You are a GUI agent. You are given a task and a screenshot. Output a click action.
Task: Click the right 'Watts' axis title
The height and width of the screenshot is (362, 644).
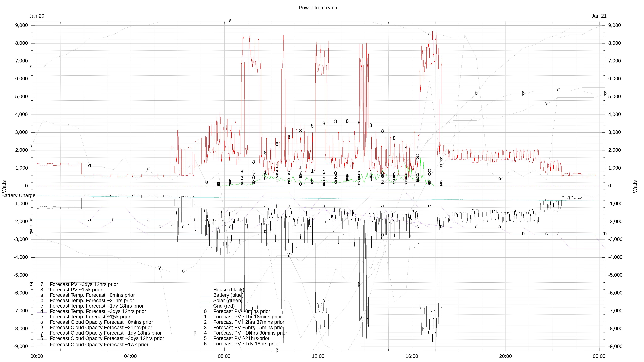[x=635, y=186]
